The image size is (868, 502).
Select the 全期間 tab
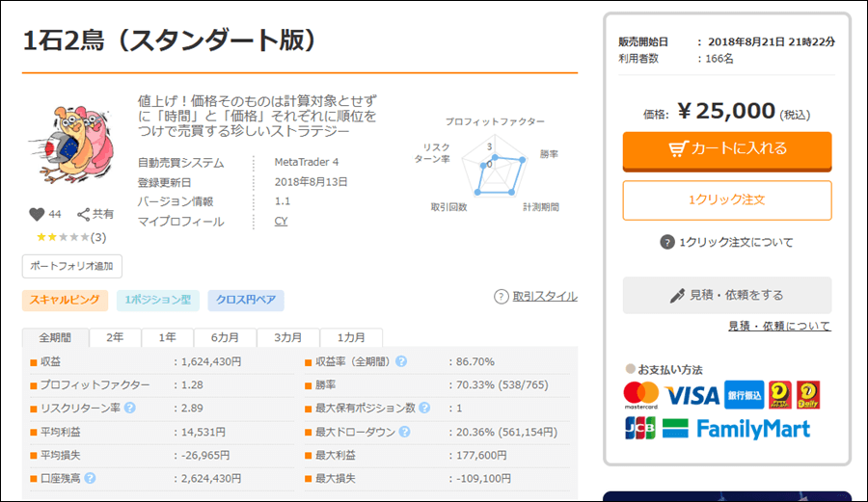coord(55,338)
